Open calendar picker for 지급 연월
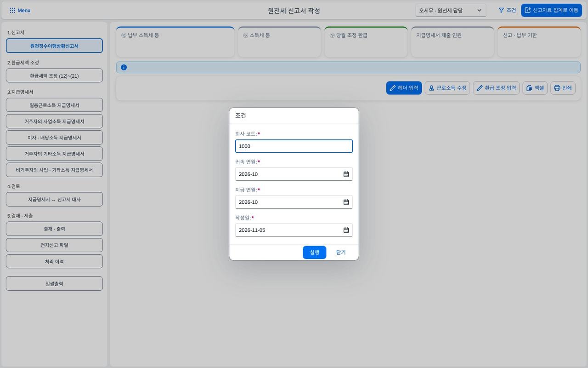588x368 pixels. (346, 202)
